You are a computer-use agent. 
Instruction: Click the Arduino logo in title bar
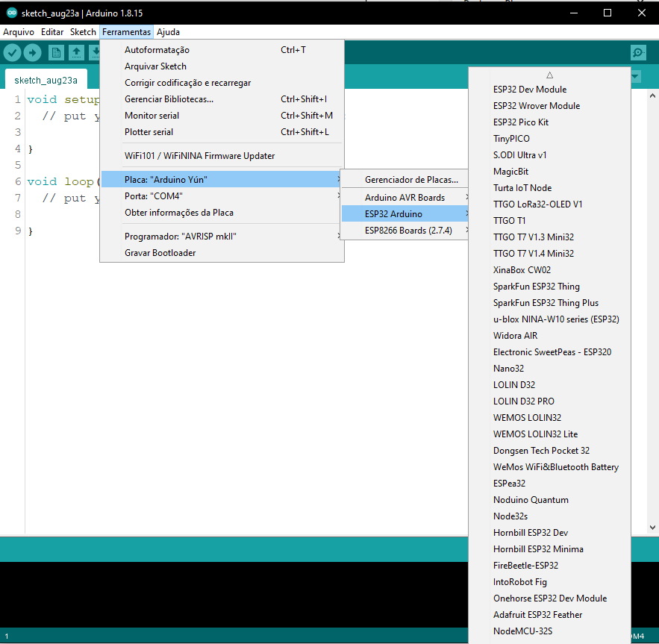[x=12, y=13]
